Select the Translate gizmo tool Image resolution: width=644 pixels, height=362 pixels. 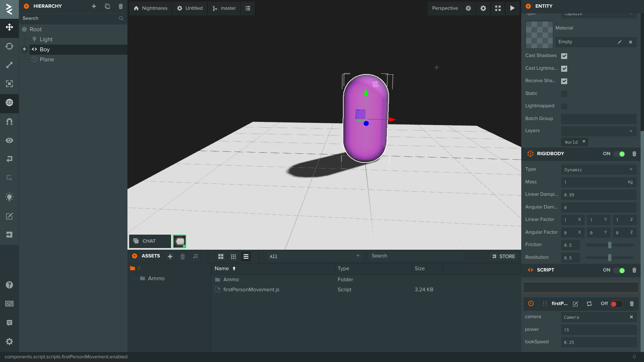9,27
